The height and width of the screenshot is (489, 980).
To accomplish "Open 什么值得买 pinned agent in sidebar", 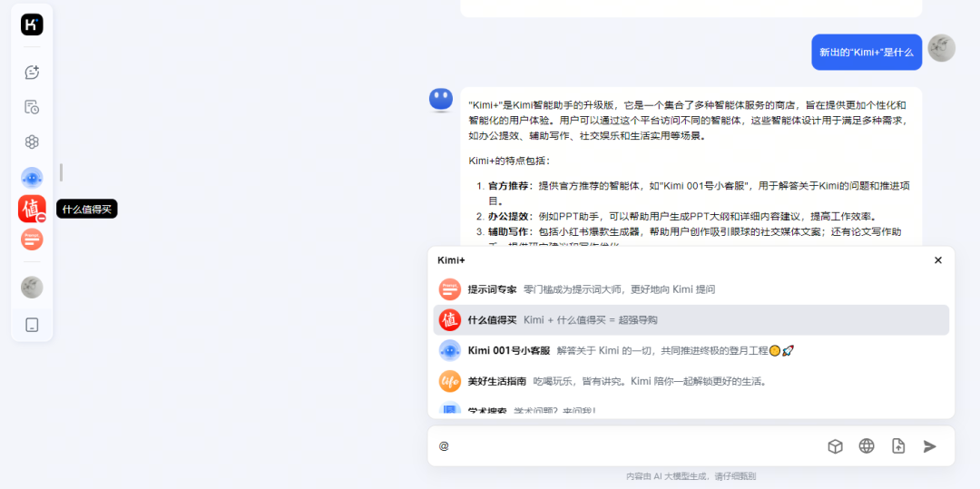I will pyautogui.click(x=32, y=209).
